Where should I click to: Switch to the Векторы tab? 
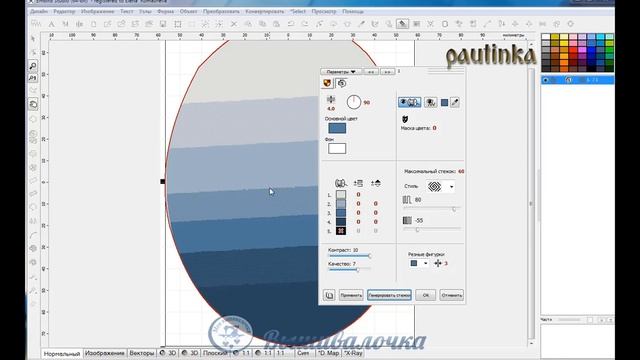point(142,353)
